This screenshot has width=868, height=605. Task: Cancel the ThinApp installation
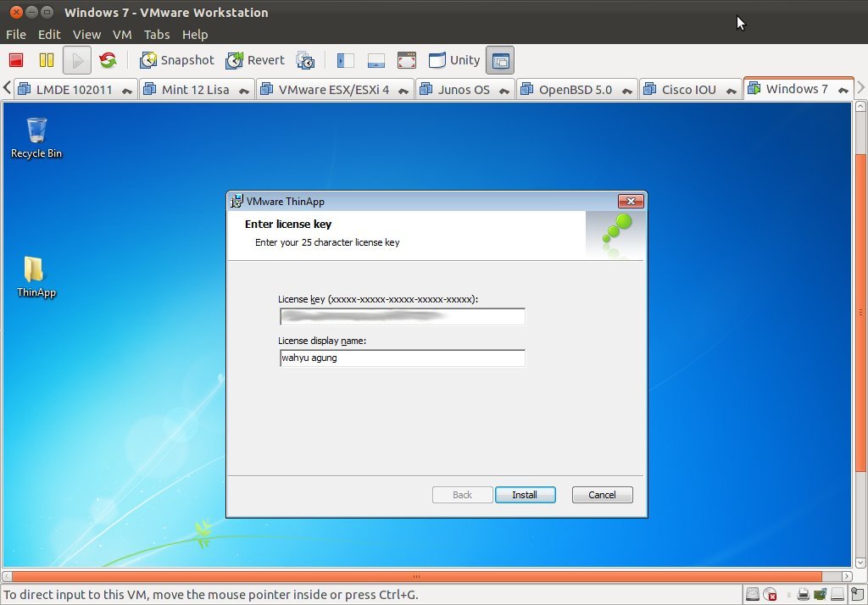pos(602,494)
